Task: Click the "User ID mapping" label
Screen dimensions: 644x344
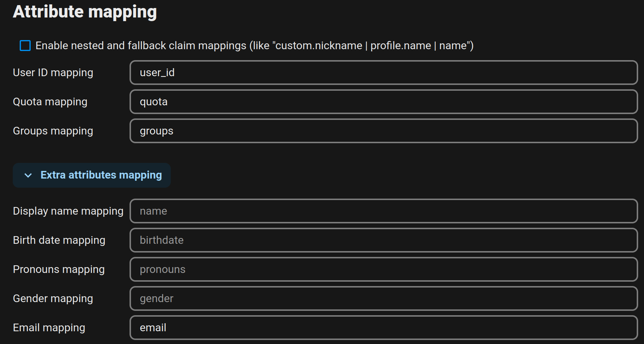Action: pos(53,73)
